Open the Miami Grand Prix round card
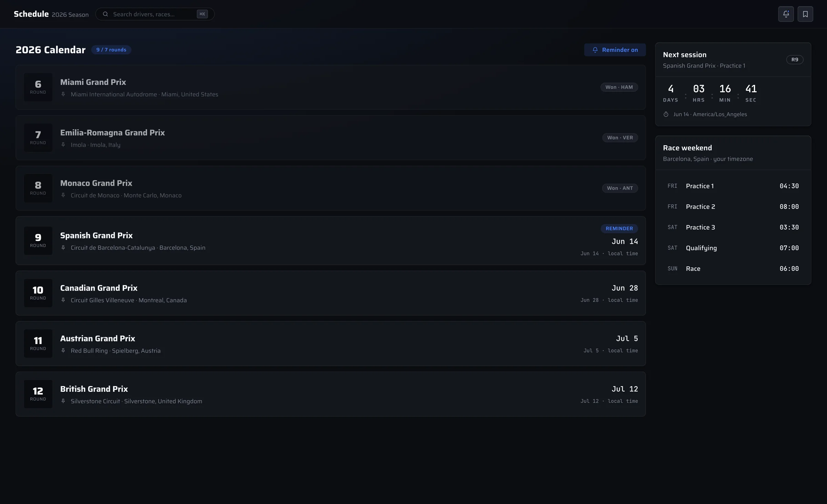Image resolution: width=827 pixels, height=504 pixels. (330, 87)
